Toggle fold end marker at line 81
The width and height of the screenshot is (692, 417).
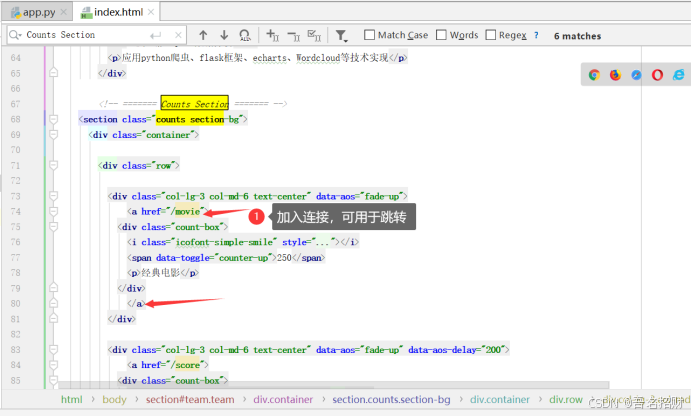click(53, 318)
